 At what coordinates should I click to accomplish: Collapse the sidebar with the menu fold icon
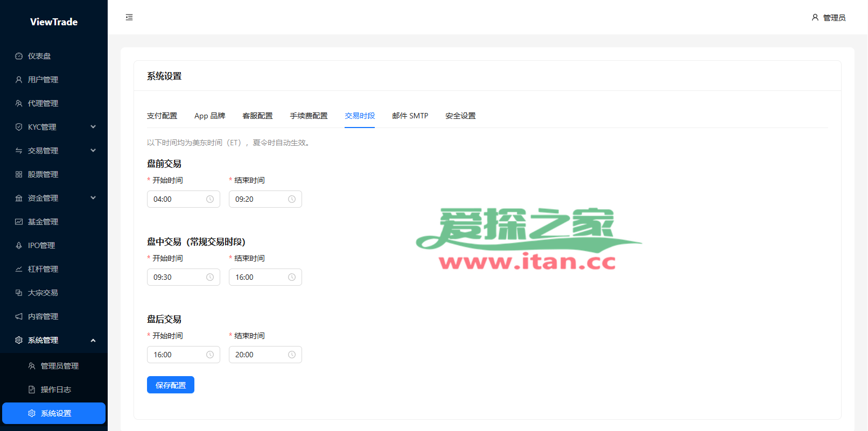coord(129,17)
